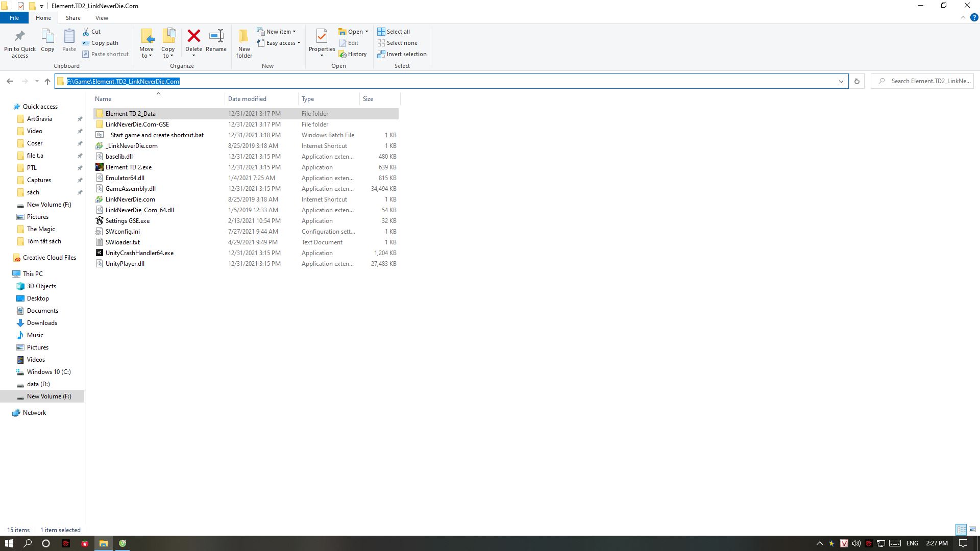Click the Up one level arrow
980x551 pixels.
click(x=47, y=81)
